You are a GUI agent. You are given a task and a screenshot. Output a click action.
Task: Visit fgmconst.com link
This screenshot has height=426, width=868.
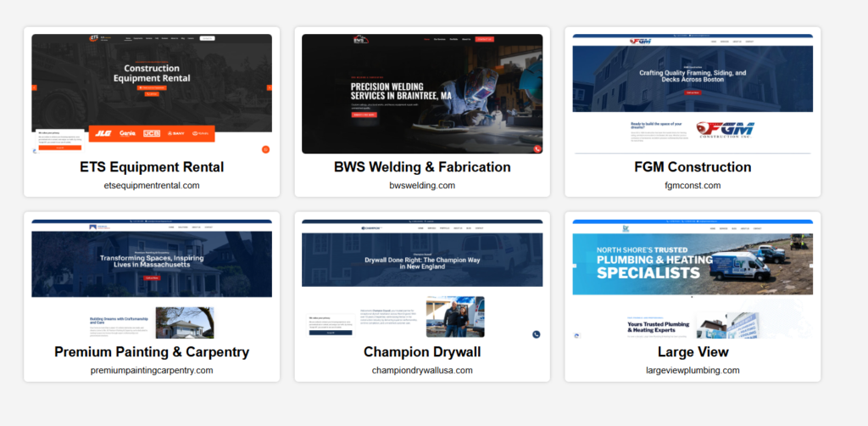(x=693, y=186)
